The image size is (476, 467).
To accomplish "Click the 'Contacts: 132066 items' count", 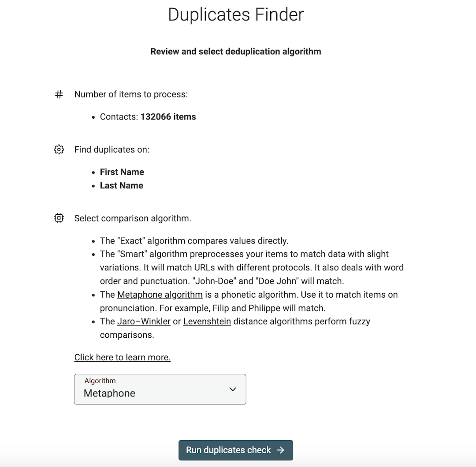I will [148, 117].
